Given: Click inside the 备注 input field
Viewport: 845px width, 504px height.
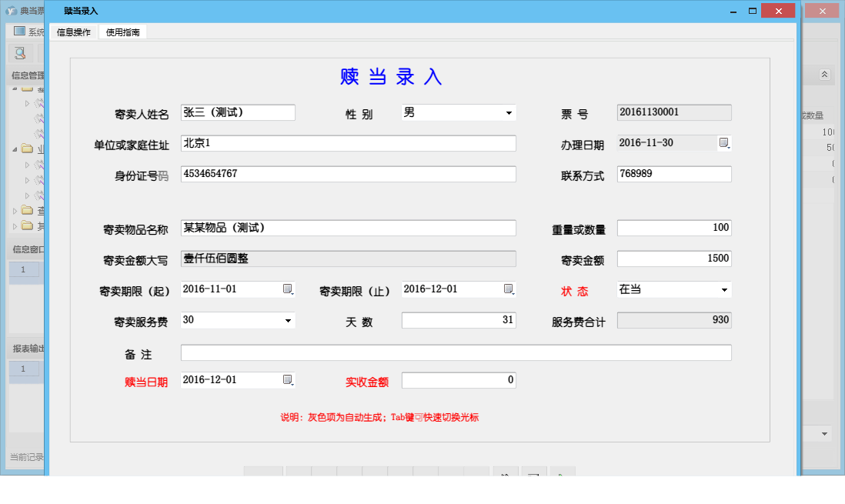Looking at the screenshot, I should [454, 352].
